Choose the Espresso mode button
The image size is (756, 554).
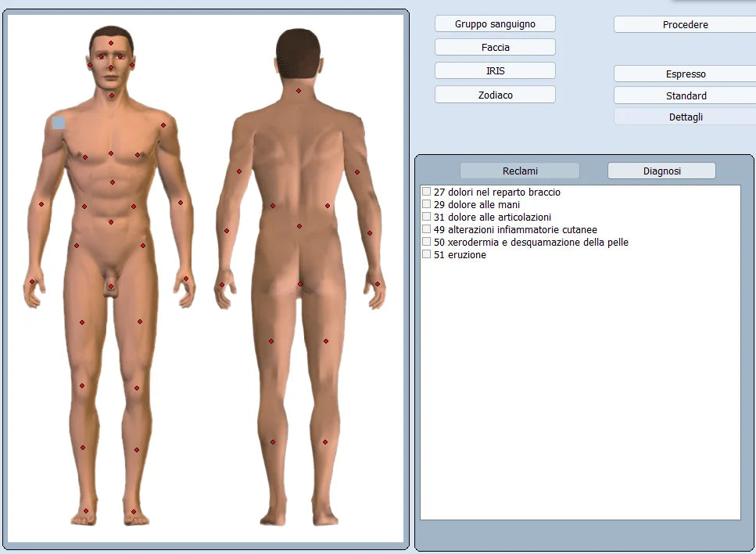[x=685, y=74]
